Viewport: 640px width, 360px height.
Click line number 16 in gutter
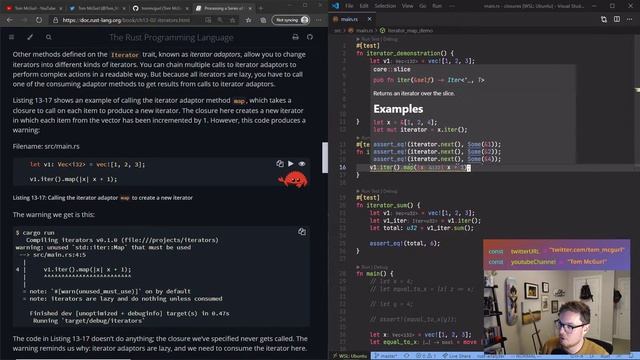point(342,167)
